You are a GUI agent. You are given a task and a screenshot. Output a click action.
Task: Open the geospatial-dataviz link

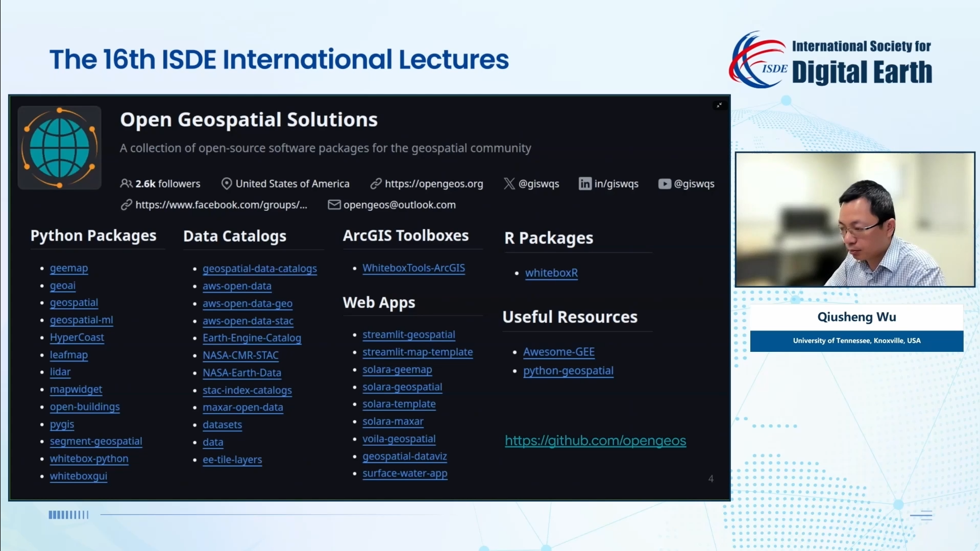[405, 457]
